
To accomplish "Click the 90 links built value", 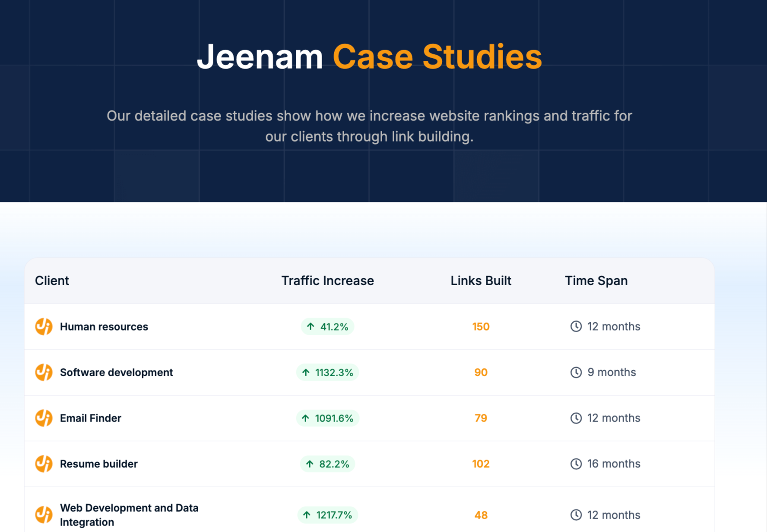I will [x=481, y=372].
